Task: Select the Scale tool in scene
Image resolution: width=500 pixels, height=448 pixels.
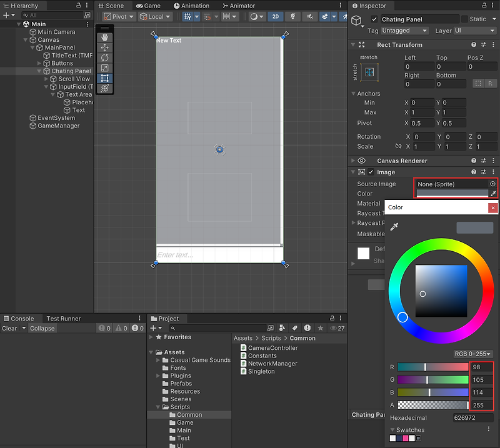Action: pos(104,68)
